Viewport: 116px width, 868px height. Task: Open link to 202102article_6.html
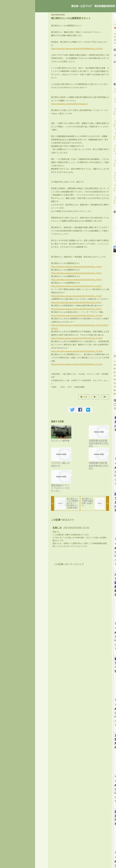(x=76, y=286)
